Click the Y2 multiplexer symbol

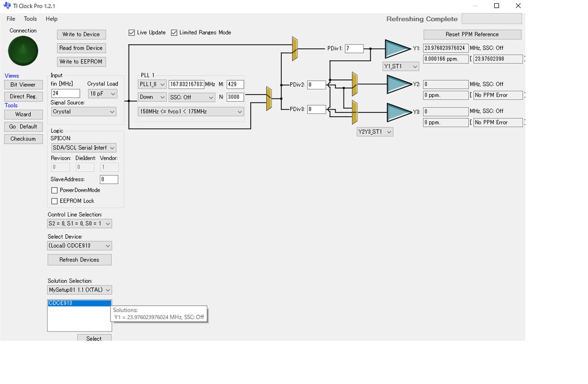click(x=354, y=84)
